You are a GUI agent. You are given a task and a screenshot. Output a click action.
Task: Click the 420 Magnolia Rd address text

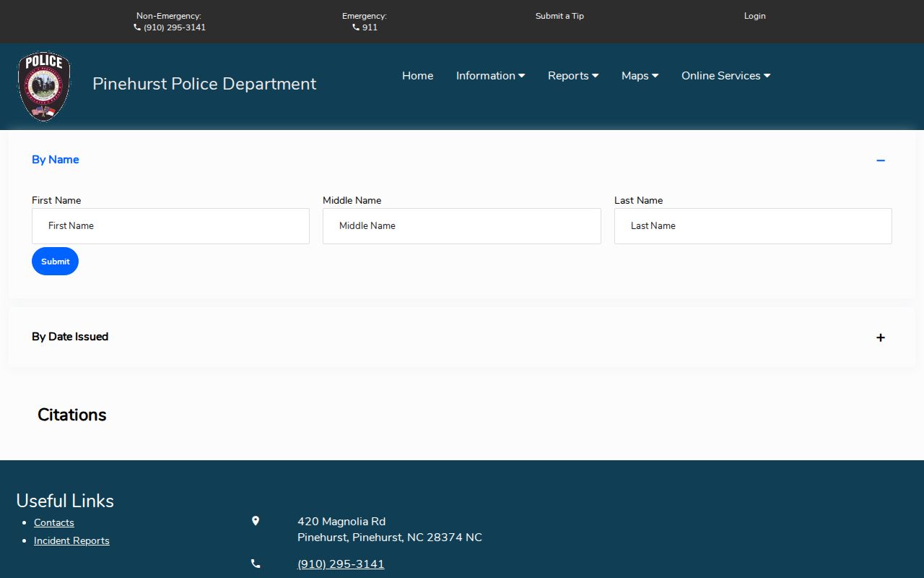(x=341, y=522)
